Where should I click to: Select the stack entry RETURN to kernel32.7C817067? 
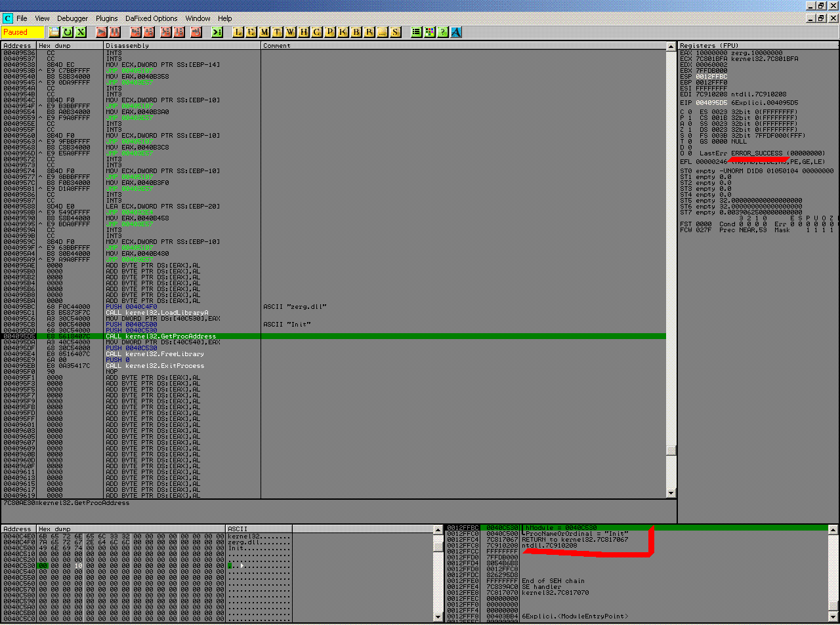(575, 540)
